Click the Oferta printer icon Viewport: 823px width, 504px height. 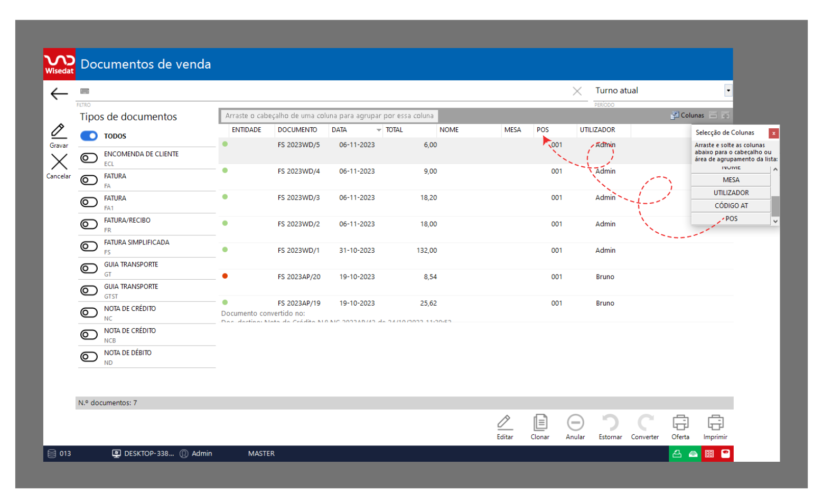point(680,423)
